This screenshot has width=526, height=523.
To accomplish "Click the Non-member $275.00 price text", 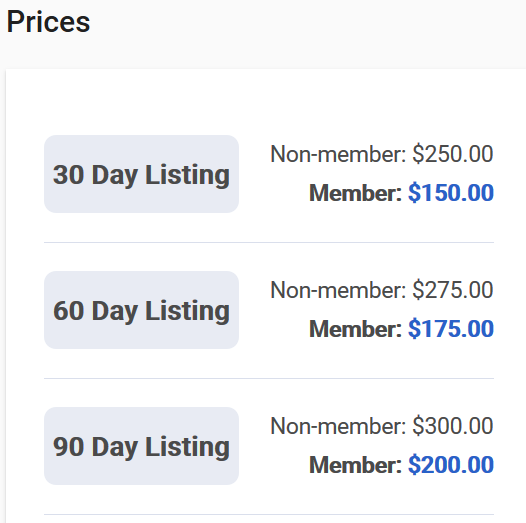I will (382, 290).
